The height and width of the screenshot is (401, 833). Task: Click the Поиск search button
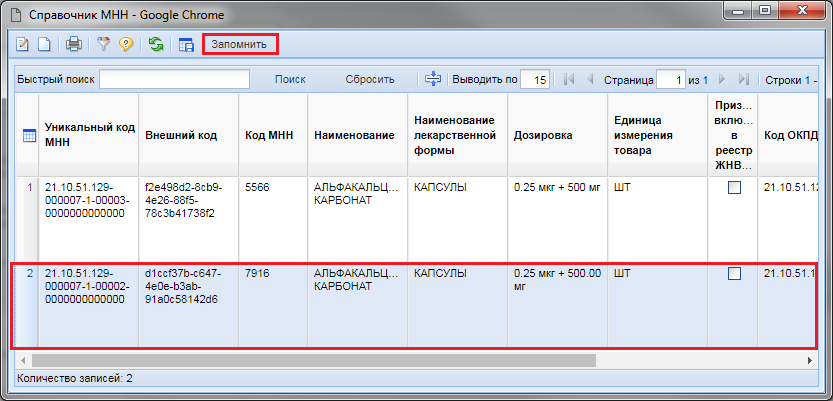(290, 79)
